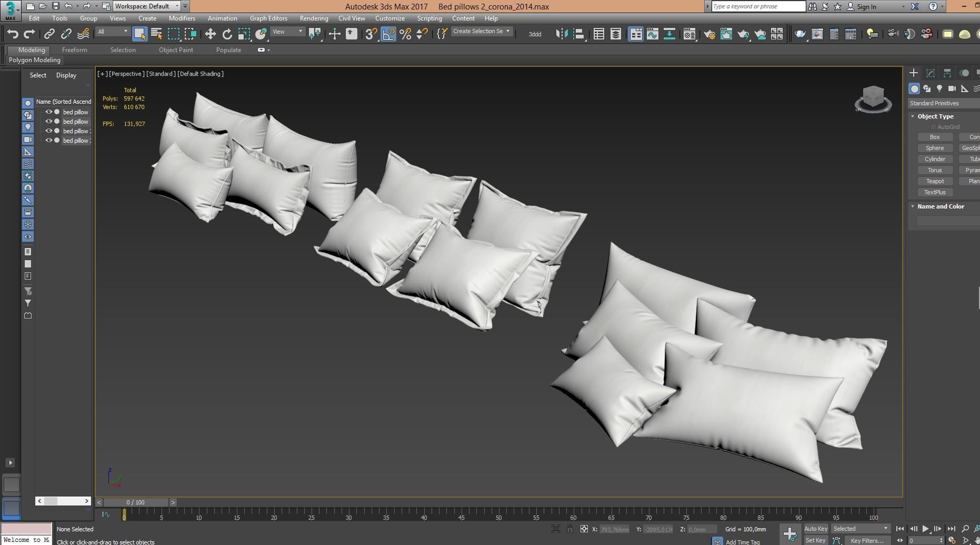
Task: Toggle 3D Snaps on the toolbar
Action: 371,34
